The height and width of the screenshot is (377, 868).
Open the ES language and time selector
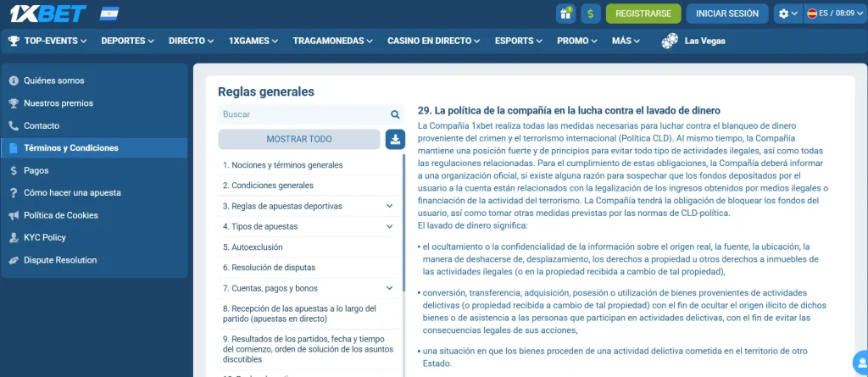pyautogui.click(x=835, y=14)
